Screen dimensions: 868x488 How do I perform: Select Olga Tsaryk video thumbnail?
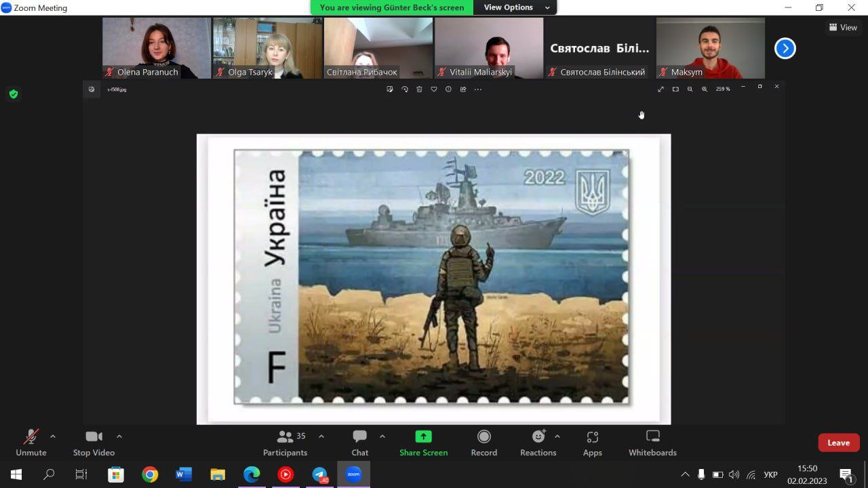tap(267, 48)
